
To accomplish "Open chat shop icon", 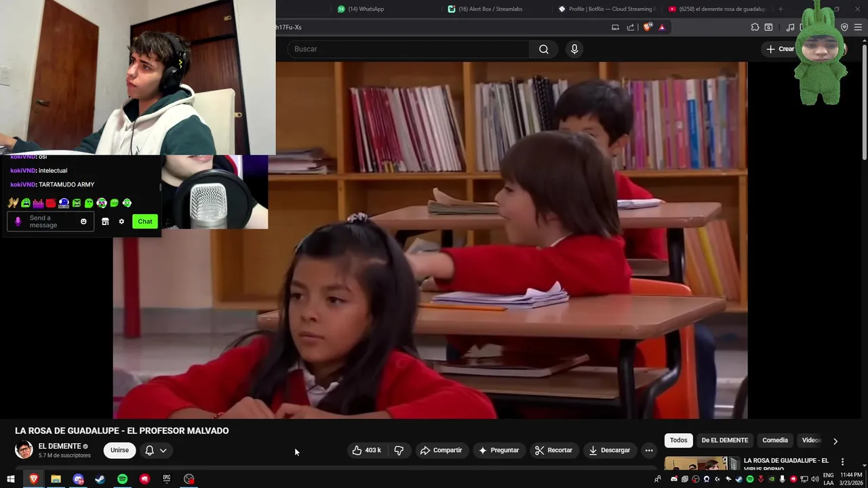I will [105, 222].
